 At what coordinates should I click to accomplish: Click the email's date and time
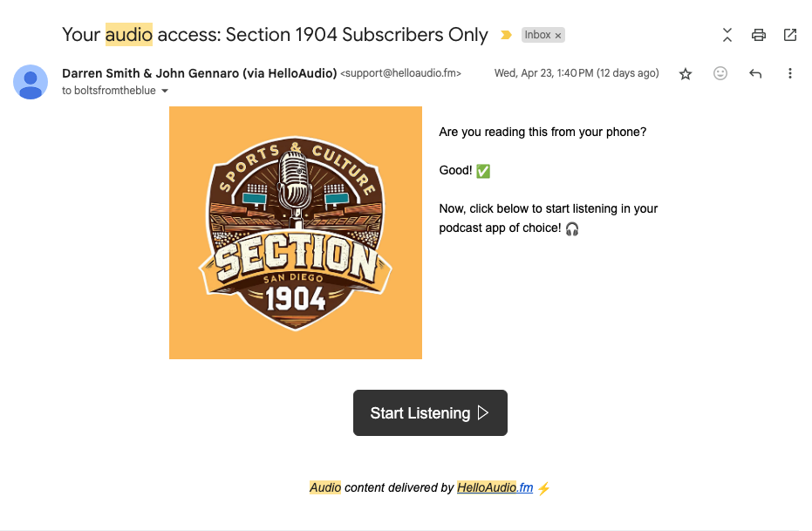[x=577, y=73]
